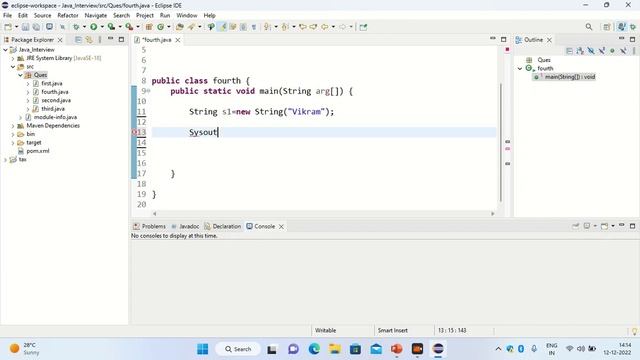Click the Coverage run toolbar icon

click(x=111, y=27)
